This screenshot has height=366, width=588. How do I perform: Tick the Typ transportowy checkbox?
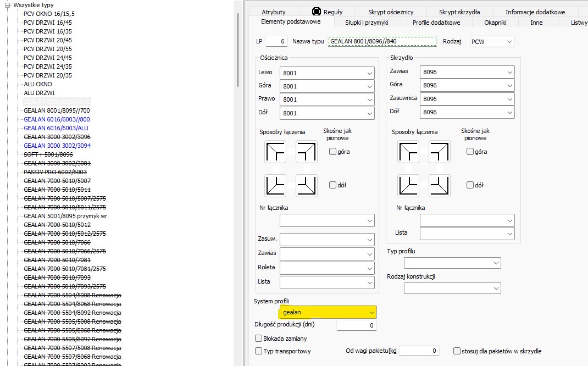pyautogui.click(x=258, y=351)
